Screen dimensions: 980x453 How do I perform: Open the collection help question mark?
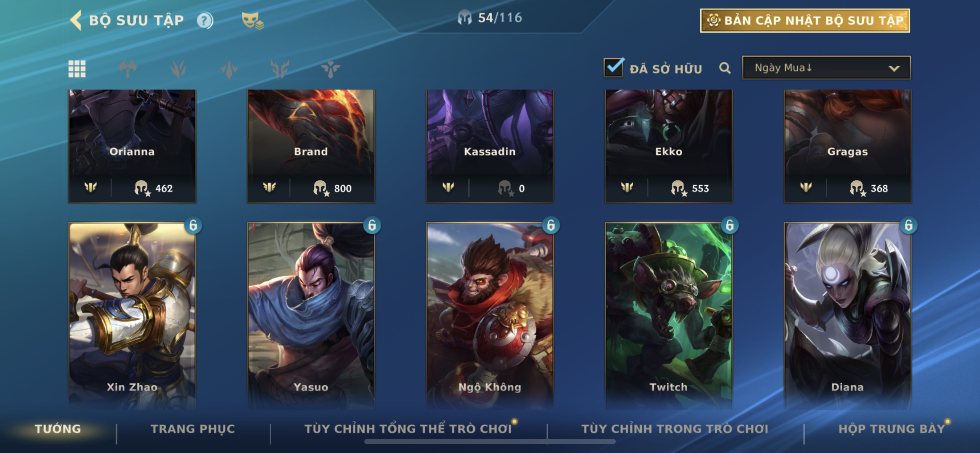coord(205,20)
